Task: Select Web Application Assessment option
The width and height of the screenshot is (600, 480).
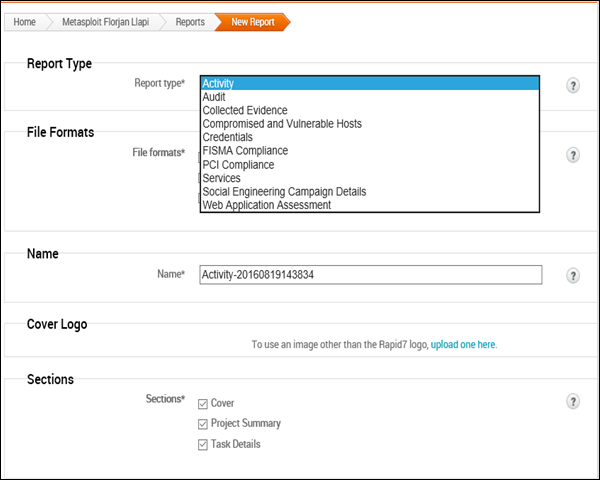Action: [x=266, y=205]
